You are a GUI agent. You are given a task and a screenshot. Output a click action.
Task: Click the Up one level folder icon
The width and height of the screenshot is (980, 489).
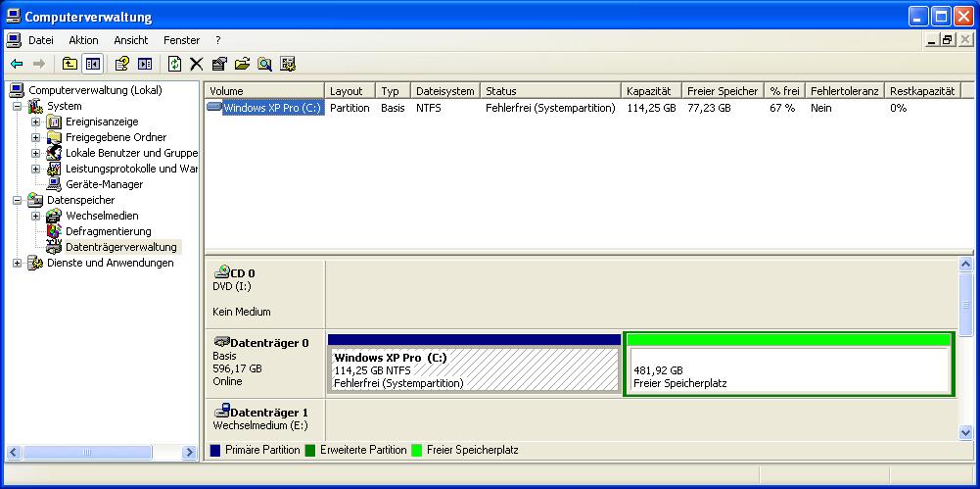(x=70, y=64)
